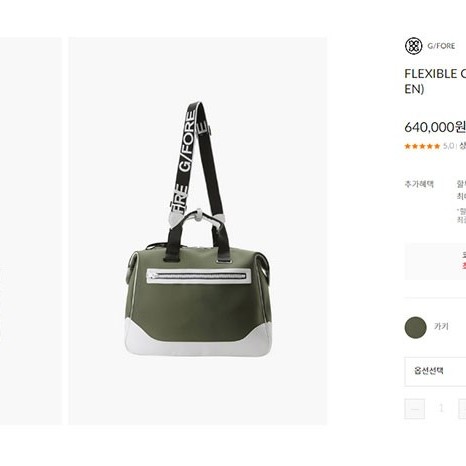Open the 옵션선택 option dropdown
The width and height of the screenshot is (466, 466).
click(435, 371)
